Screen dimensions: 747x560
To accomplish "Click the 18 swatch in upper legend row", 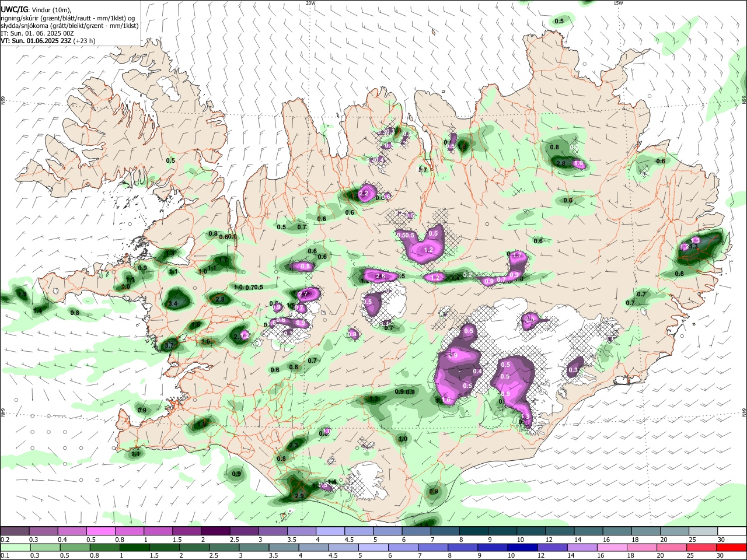I will (x=645, y=531).
